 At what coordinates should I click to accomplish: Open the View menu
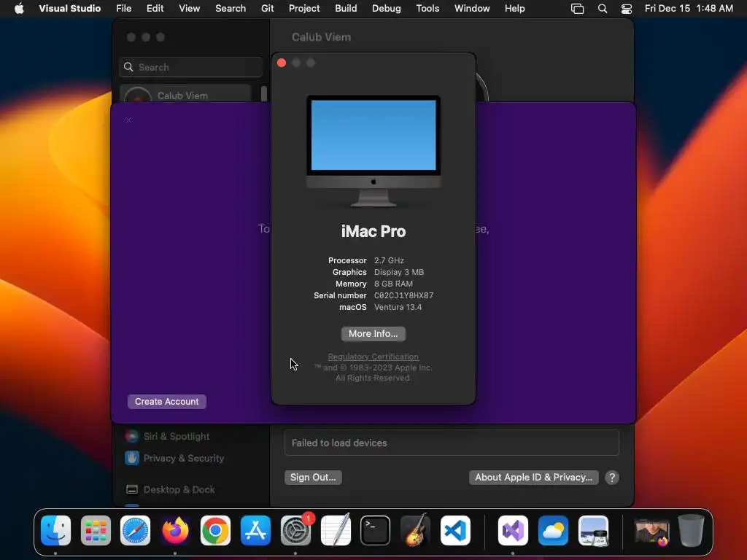[189, 9]
